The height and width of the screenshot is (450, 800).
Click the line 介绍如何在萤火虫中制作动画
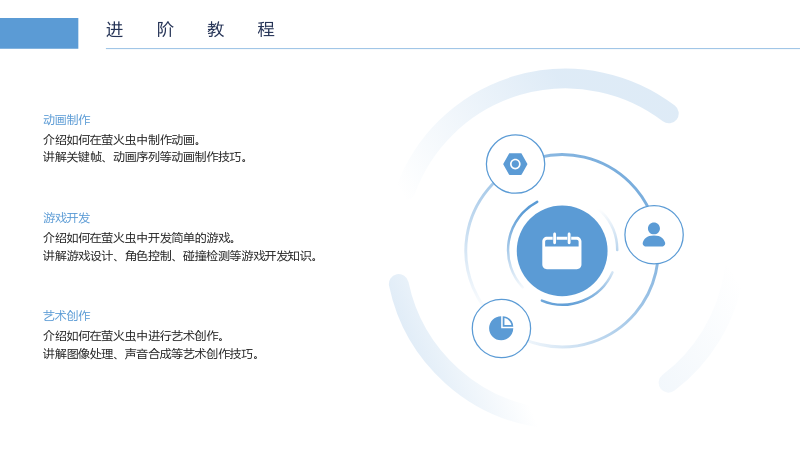point(122,139)
